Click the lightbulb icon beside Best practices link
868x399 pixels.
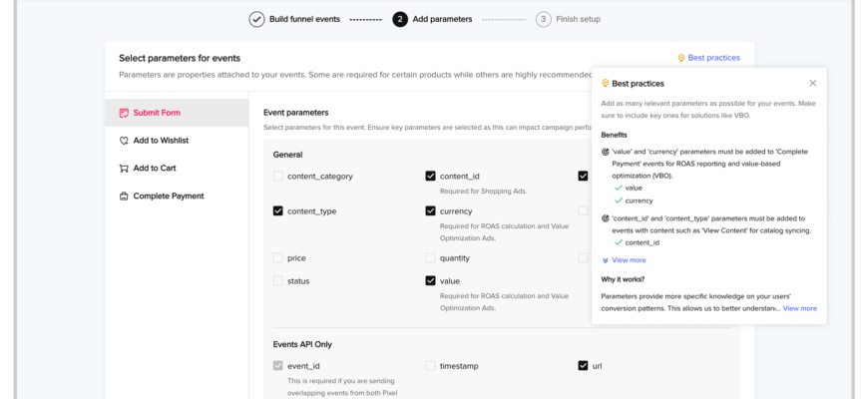pyautogui.click(x=681, y=58)
